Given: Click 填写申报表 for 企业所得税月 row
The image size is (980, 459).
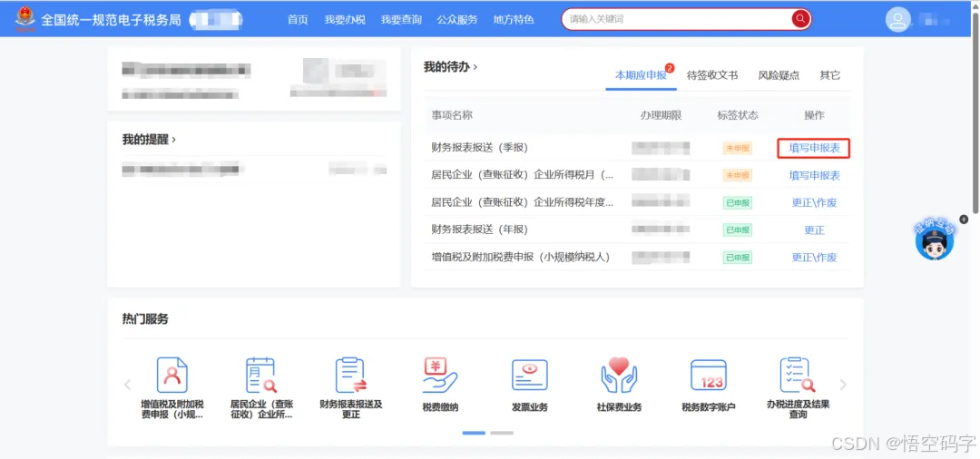Looking at the screenshot, I should (814, 175).
